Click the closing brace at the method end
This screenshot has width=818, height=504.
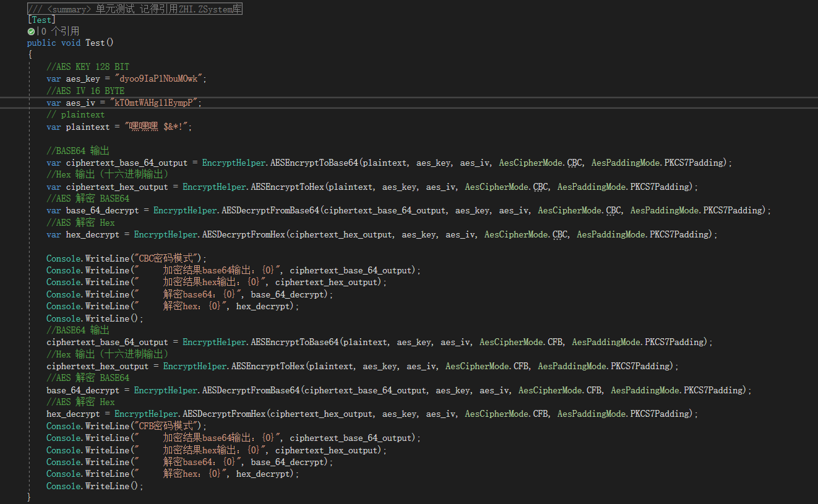[x=30, y=498]
